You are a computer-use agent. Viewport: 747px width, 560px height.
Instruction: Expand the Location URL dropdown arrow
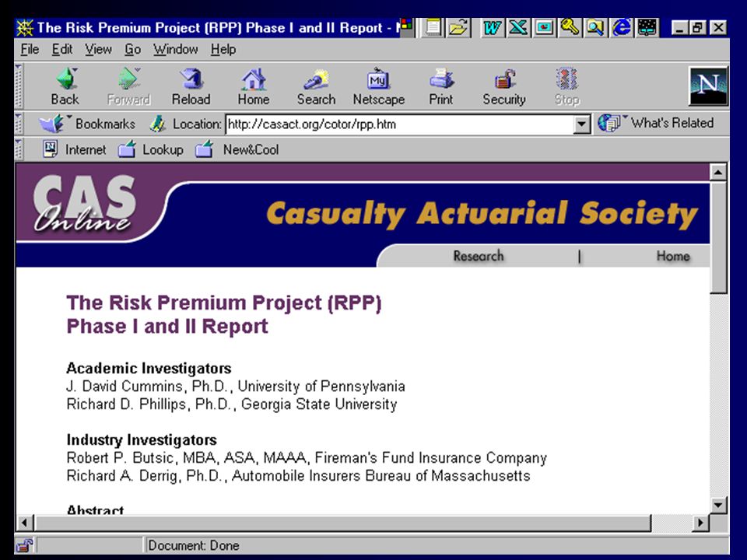tap(581, 124)
